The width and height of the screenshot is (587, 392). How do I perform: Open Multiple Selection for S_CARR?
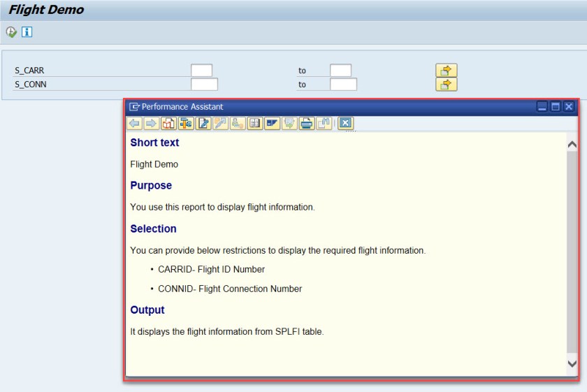[x=446, y=70]
